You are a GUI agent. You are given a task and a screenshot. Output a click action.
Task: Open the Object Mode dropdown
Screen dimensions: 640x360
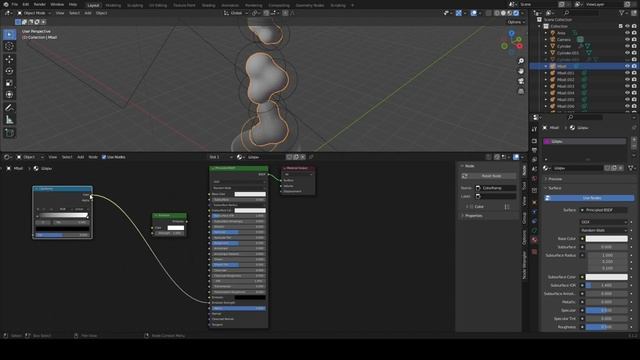pyautogui.click(x=34, y=13)
